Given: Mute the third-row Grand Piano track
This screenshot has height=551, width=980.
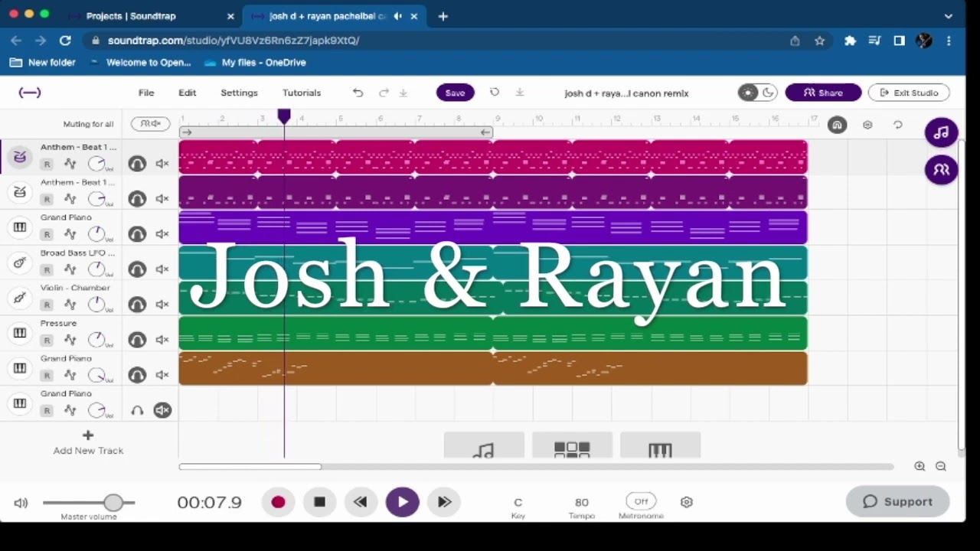Looking at the screenshot, I should pyautogui.click(x=162, y=234).
